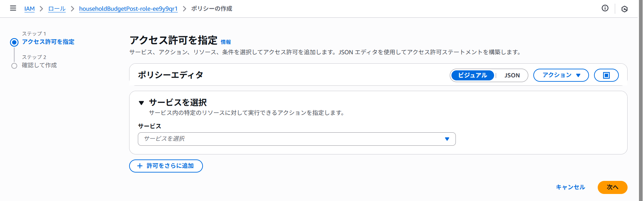Click the info circle icon in header

coord(605,8)
